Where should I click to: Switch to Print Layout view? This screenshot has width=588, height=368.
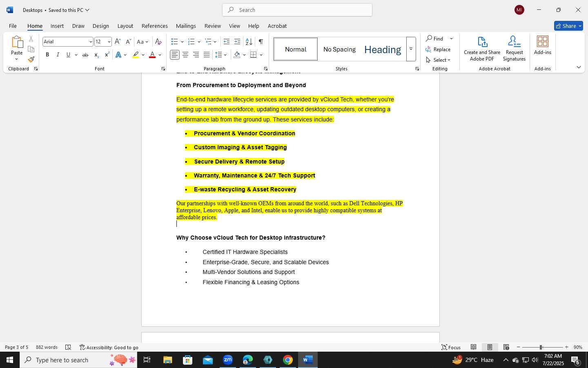click(490, 347)
